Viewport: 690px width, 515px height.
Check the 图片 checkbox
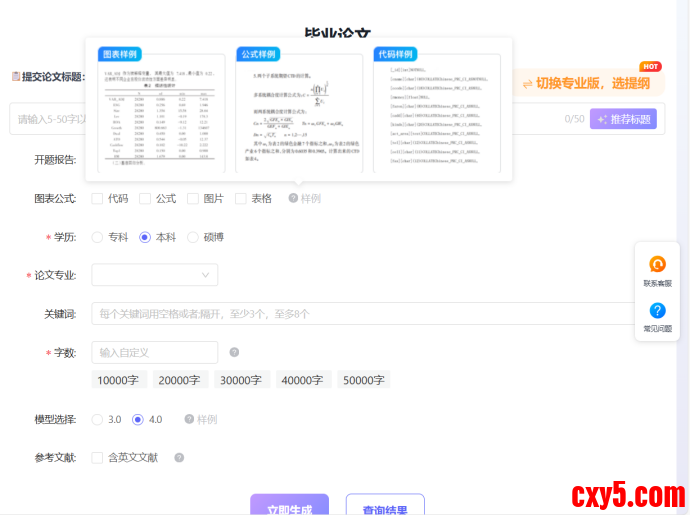pos(193,199)
